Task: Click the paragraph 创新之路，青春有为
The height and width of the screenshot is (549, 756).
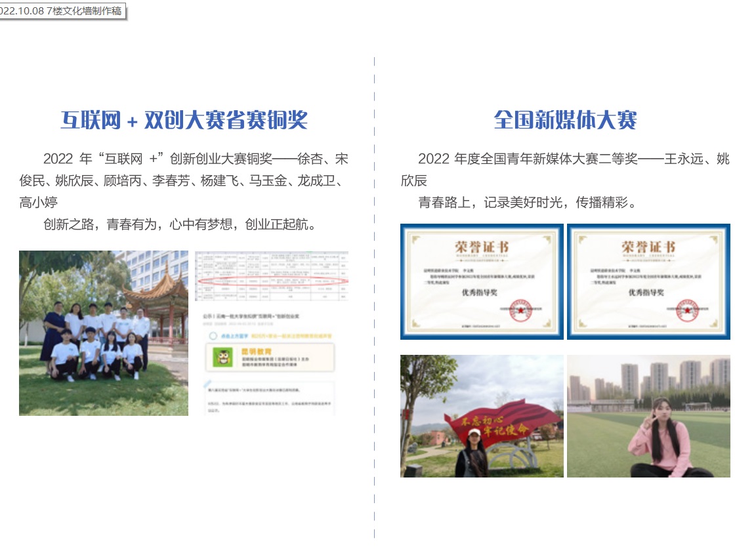Action: point(180,225)
